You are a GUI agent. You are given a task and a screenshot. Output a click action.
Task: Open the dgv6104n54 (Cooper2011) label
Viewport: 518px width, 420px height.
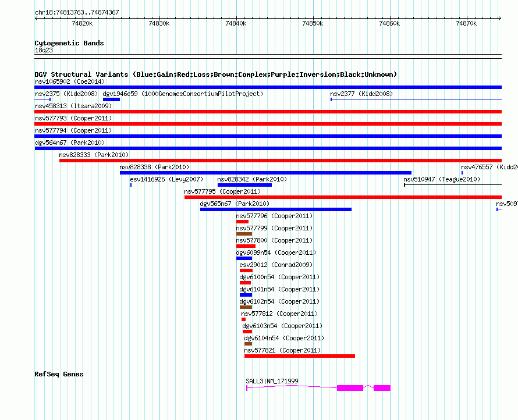coord(284,338)
